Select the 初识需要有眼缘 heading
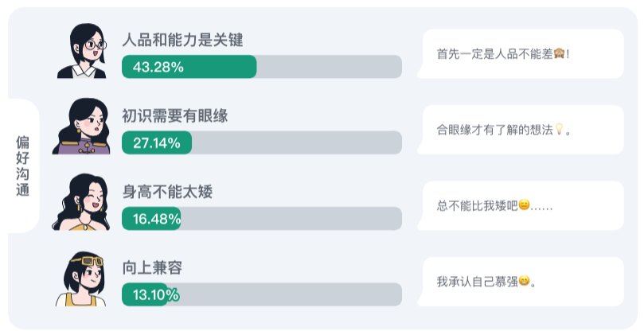This screenshot has height=335, width=644. [x=175, y=115]
